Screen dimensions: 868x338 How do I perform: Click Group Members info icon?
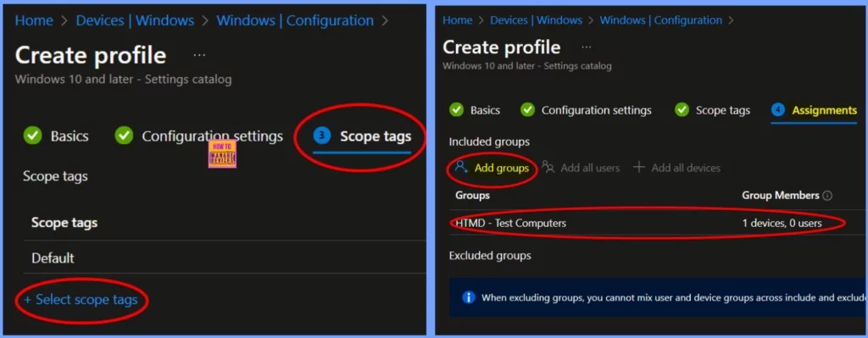827,196
